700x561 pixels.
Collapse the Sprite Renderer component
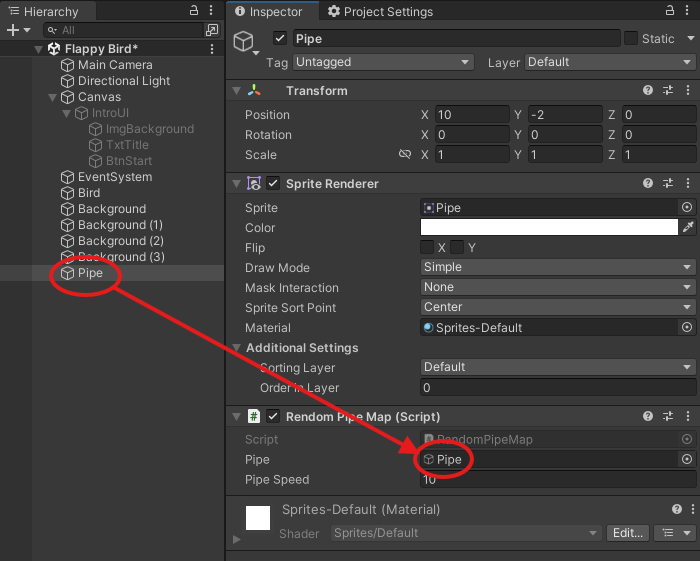pos(236,183)
